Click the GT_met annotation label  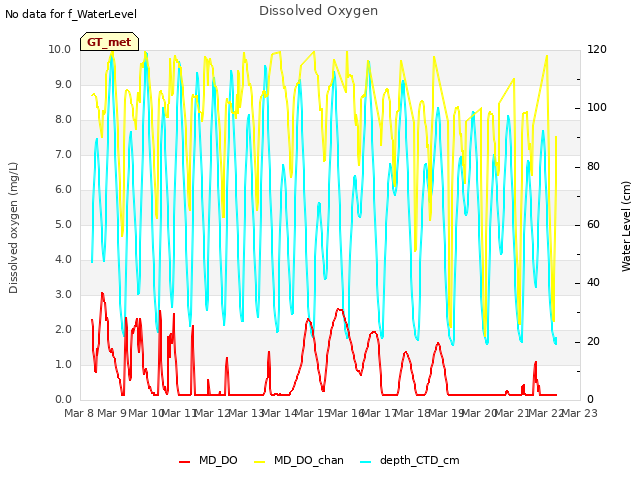109,42
